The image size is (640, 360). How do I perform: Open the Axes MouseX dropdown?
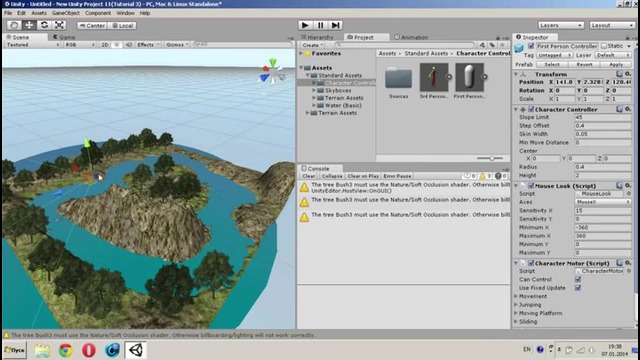click(602, 202)
